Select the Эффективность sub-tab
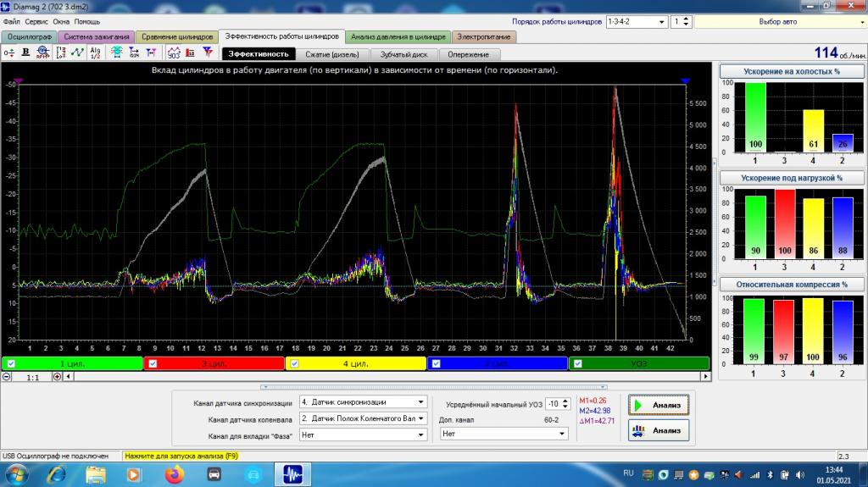 (x=259, y=54)
